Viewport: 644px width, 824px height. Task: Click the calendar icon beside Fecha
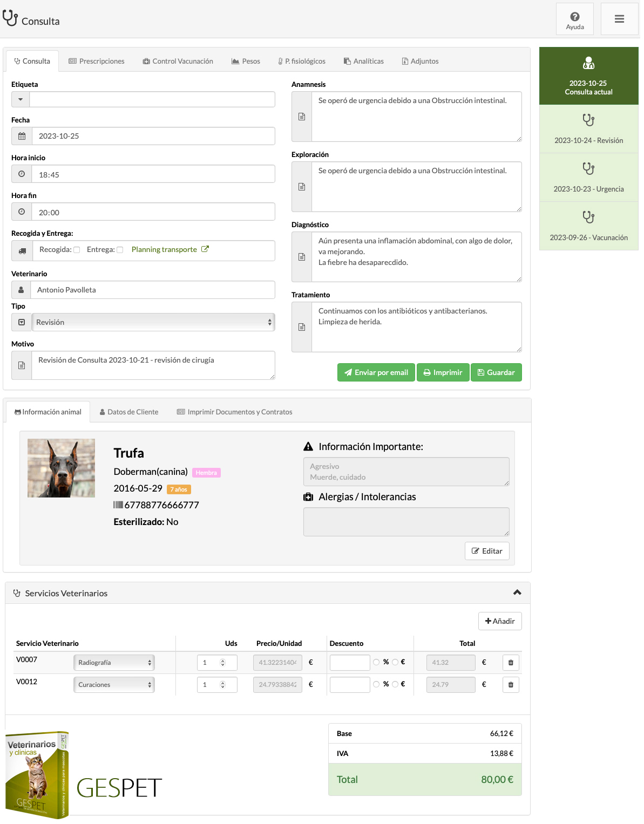[x=22, y=137]
